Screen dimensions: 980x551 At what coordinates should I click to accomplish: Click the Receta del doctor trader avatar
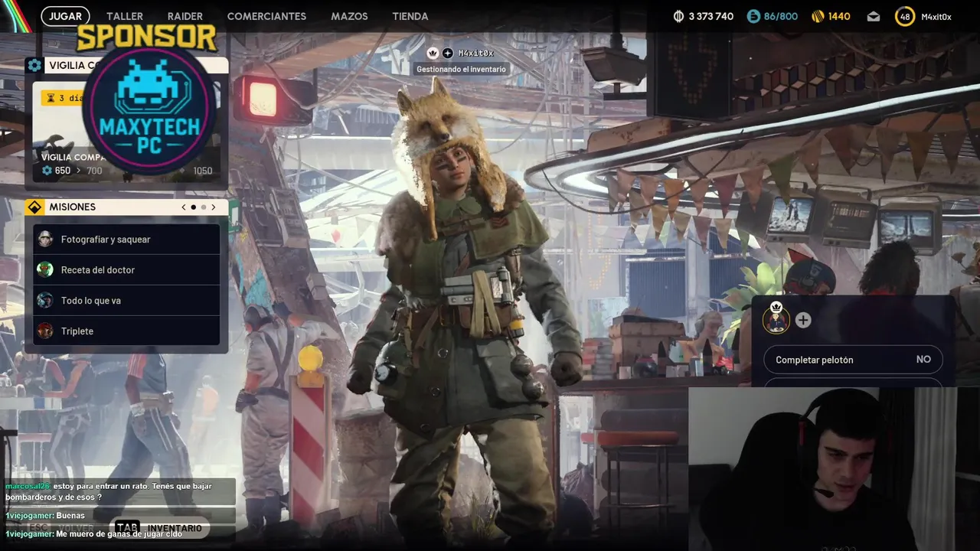45,269
